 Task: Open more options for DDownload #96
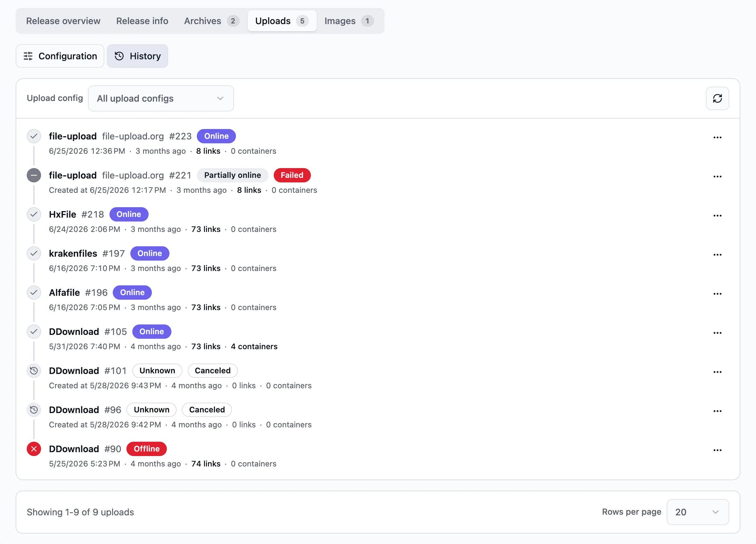[717, 411]
